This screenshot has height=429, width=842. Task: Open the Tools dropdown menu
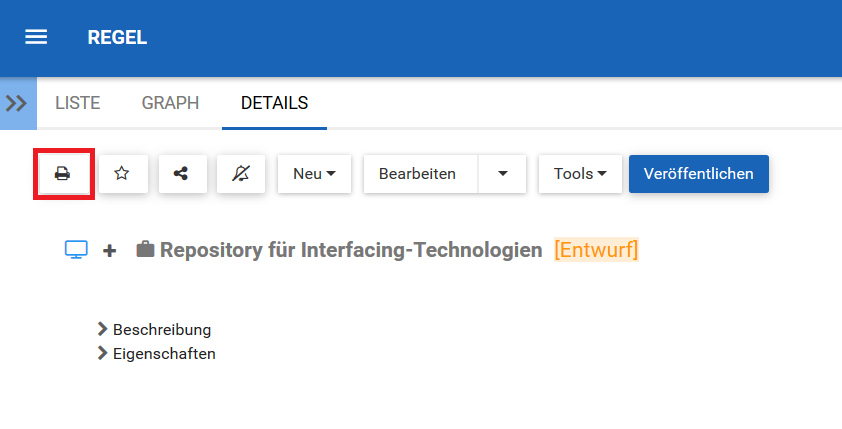[x=580, y=174]
